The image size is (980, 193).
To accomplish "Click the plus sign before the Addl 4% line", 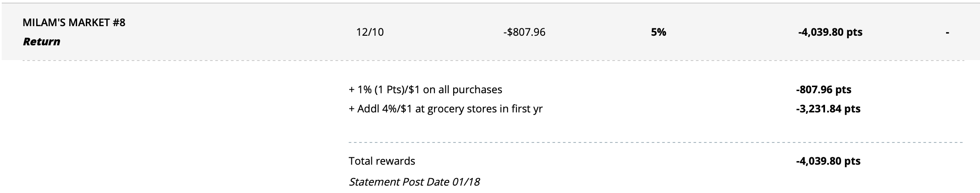I will coord(351,109).
